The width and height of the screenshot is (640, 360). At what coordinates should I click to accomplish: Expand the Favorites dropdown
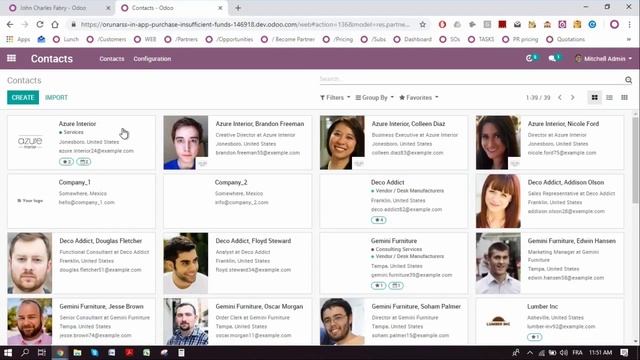click(x=419, y=98)
